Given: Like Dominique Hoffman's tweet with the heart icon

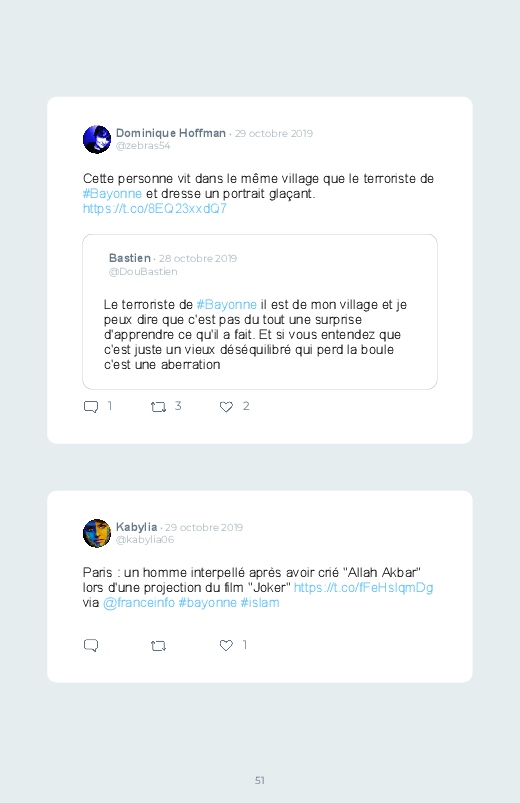Looking at the screenshot, I should point(226,407).
